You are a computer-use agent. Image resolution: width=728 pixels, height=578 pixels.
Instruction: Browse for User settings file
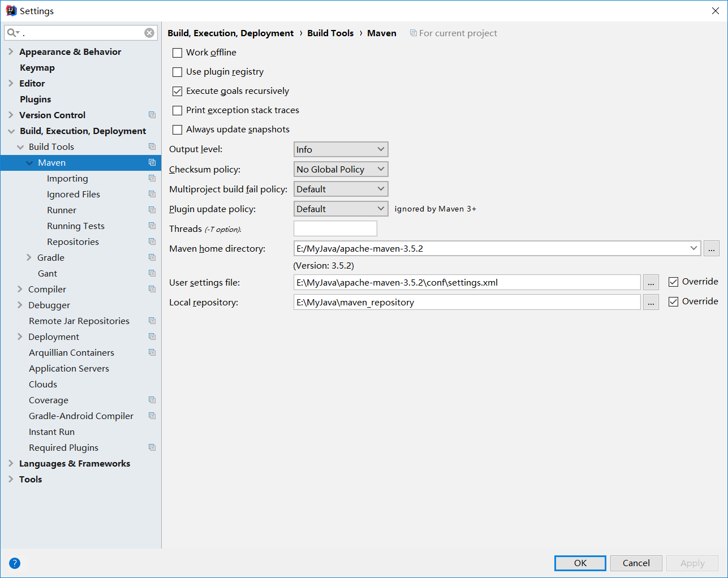tap(651, 282)
